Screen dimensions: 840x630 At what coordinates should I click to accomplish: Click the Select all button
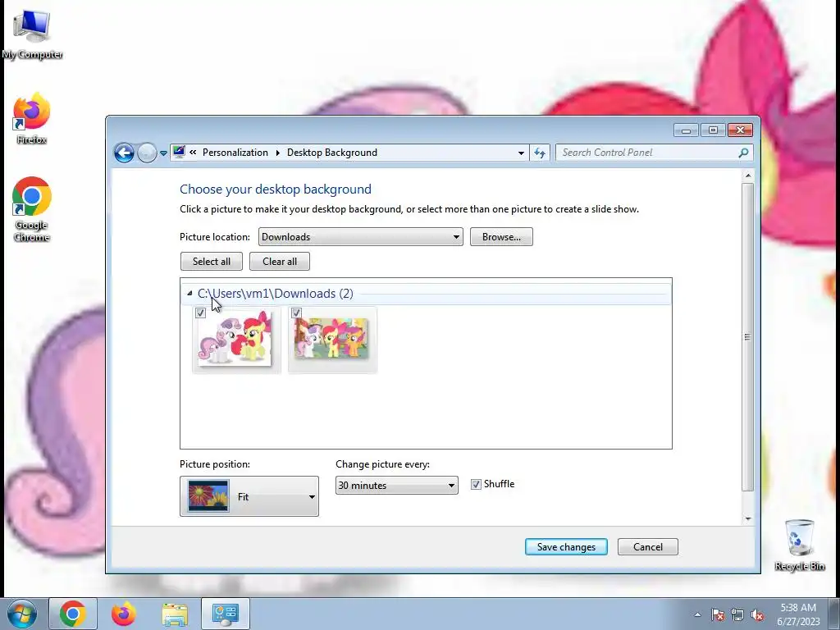click(x=212, y=262)
